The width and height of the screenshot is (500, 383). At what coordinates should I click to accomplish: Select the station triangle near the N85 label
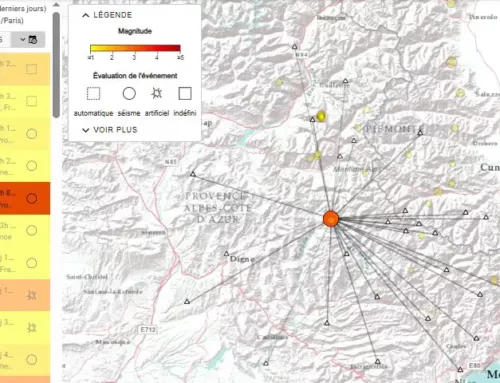[193, 174]
